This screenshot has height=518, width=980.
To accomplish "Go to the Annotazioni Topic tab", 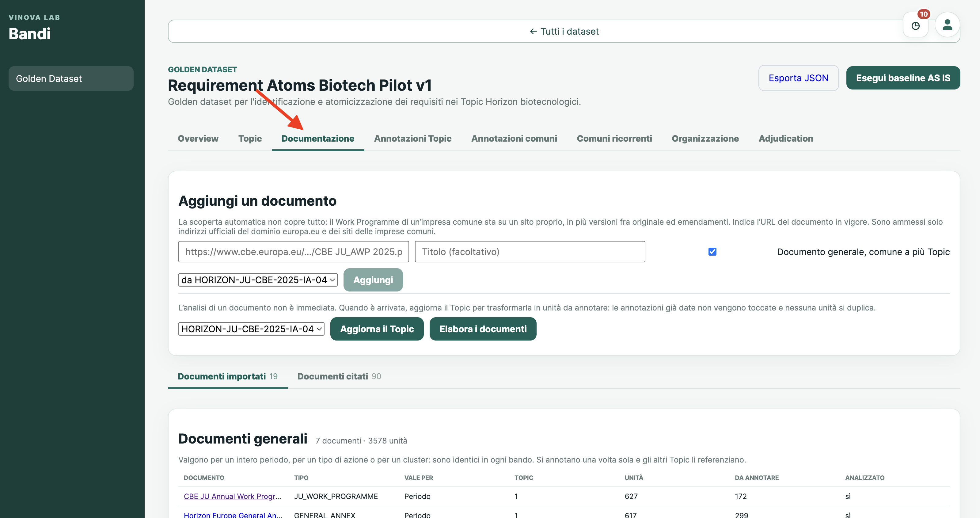I will pyautogui.click(x=412, y=139).
